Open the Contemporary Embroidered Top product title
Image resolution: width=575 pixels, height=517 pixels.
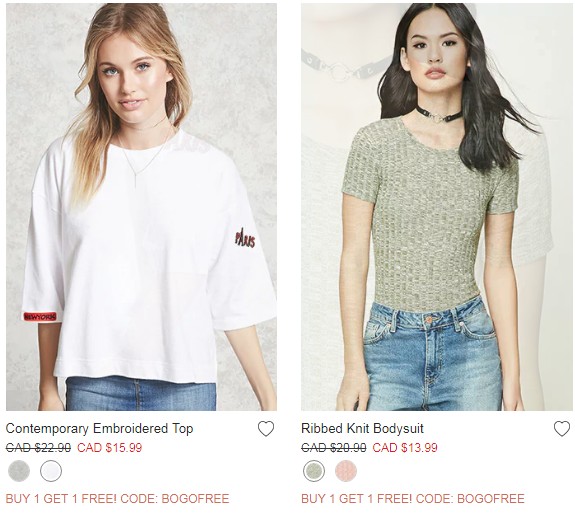pos(99,428)
